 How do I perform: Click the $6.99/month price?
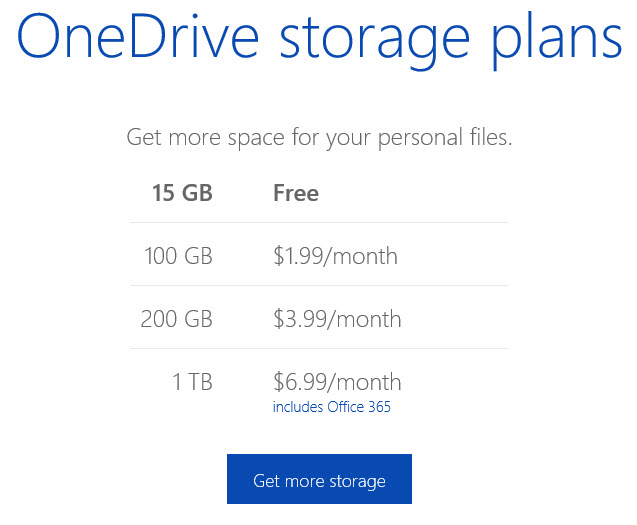(337, 382)
